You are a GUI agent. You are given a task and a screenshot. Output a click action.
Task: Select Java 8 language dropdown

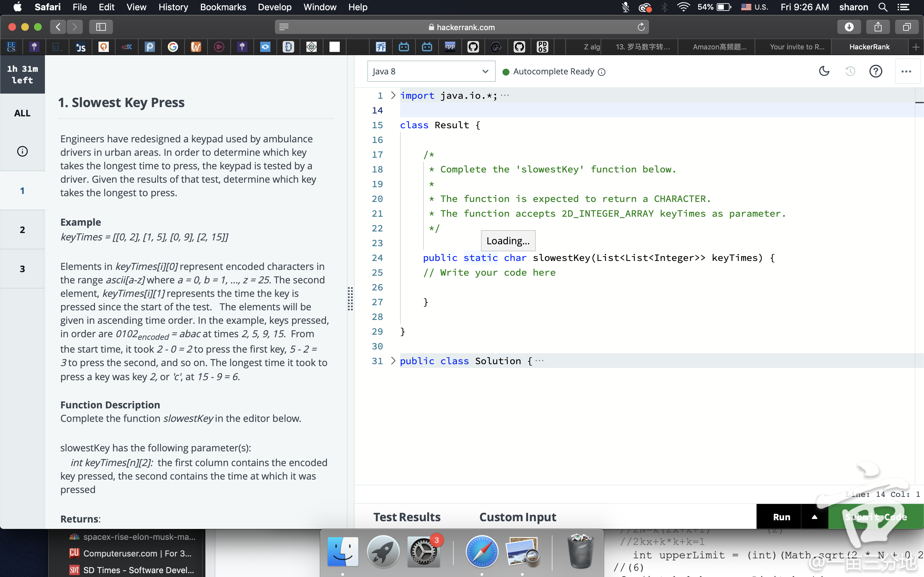431,71
